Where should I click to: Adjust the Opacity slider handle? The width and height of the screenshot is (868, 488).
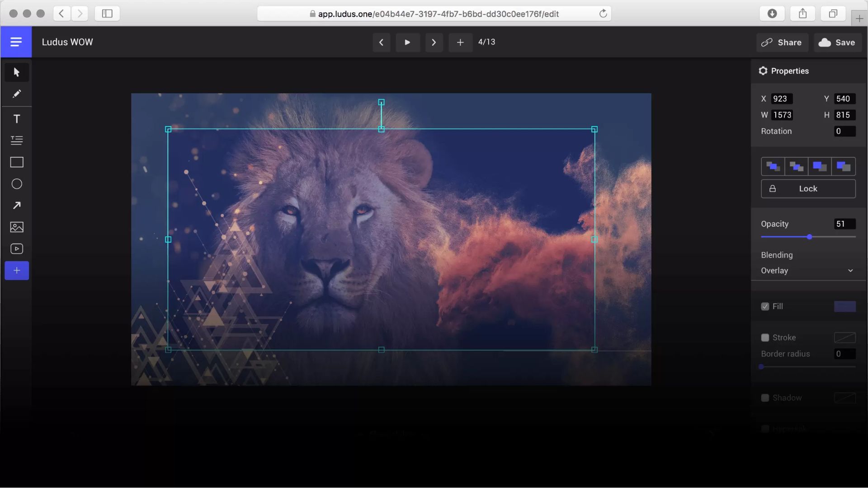(810, 237)
